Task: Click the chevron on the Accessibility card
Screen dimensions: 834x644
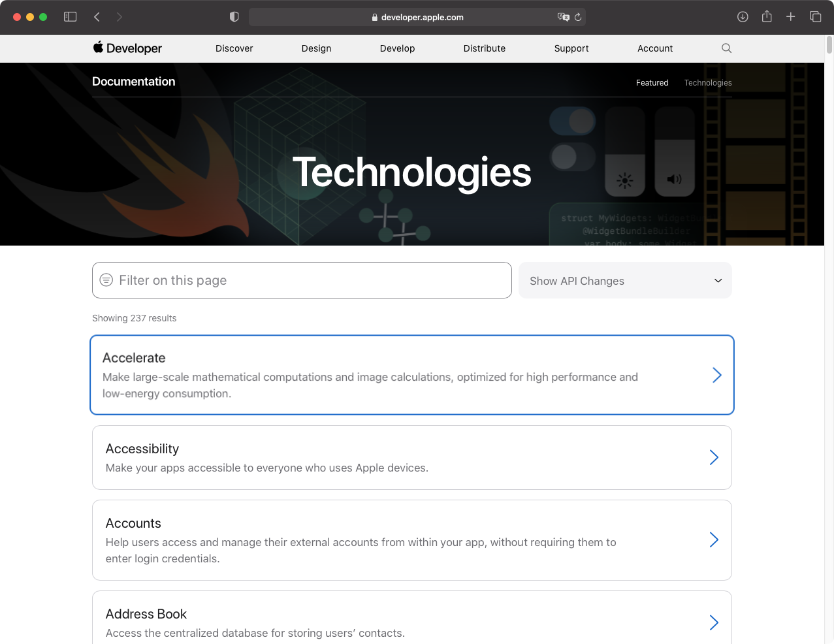Action: [x=714, y=457]
